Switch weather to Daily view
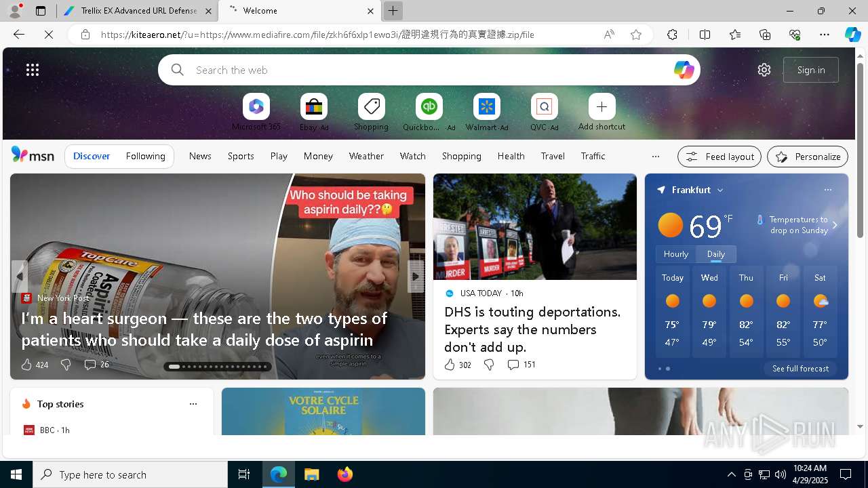This screenshot has width=868, height=488. [716, 254]
